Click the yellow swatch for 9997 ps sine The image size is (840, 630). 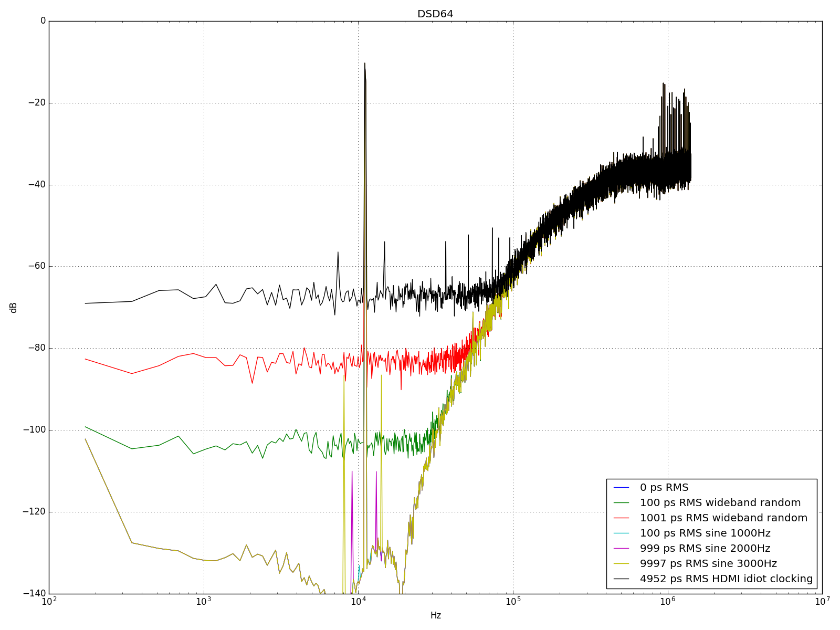[x=621, y=564]
